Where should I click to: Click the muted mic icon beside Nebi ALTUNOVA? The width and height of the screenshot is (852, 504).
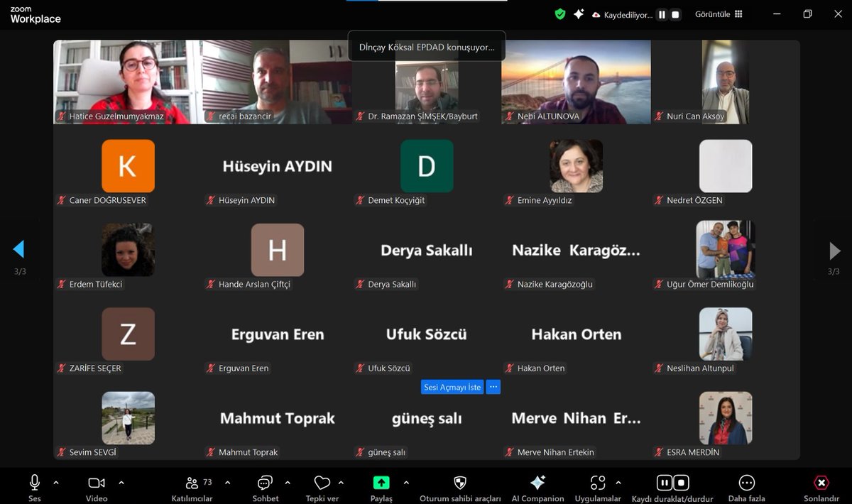tap(509, 116)
